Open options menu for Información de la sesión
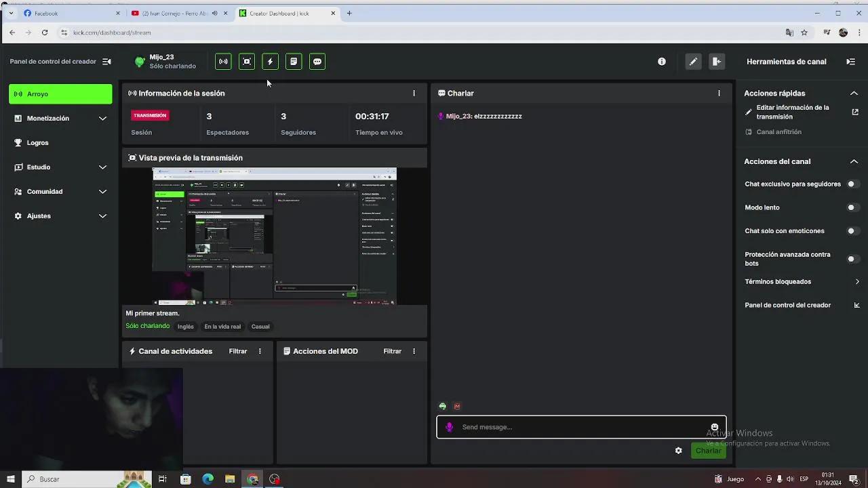Viewport: 868px width, 488px height. click(414, 94)
